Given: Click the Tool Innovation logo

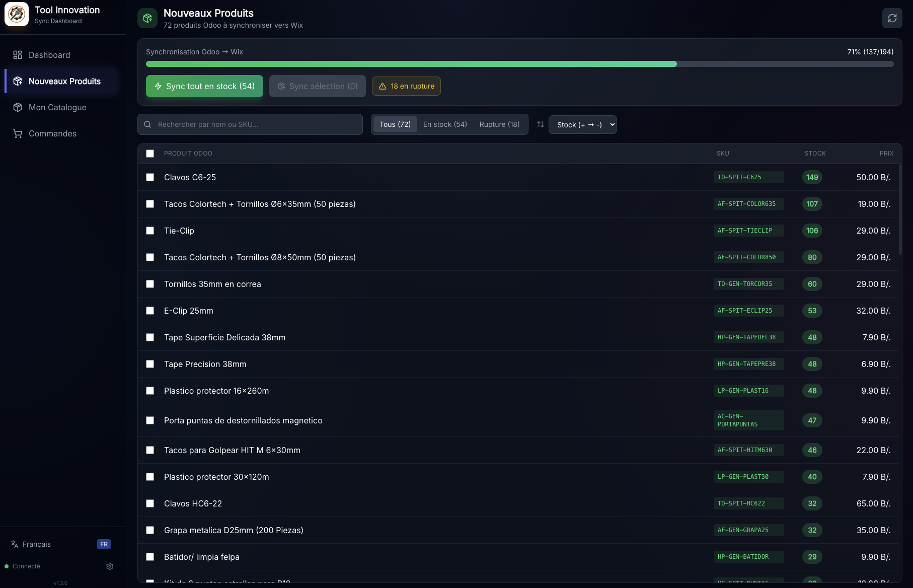Looking at the screenshot, I should [x=17, y=14].
